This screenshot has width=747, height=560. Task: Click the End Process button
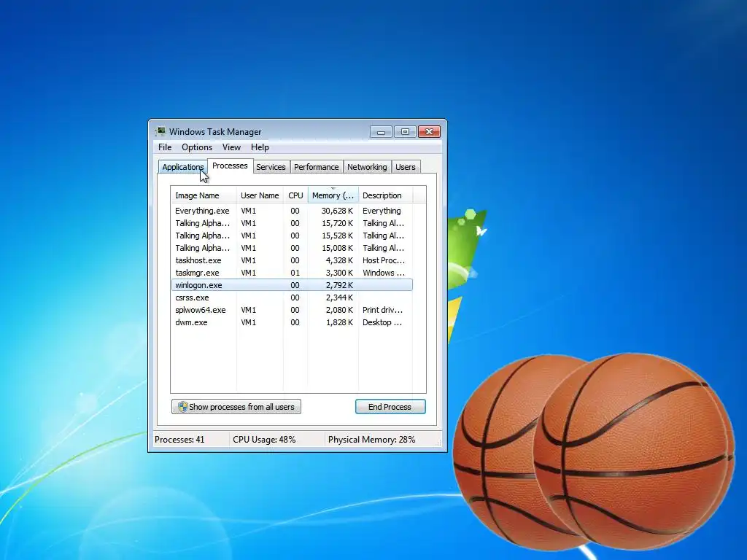[390, 407]
